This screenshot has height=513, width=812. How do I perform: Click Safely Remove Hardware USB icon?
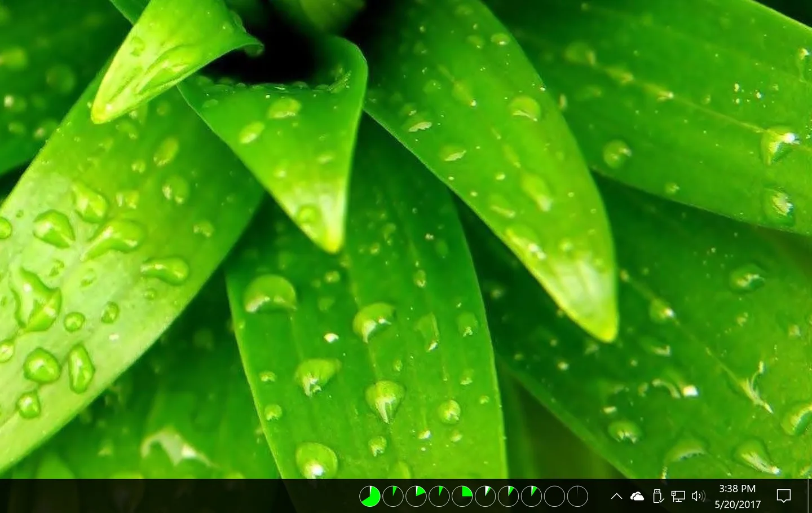pyautogui.click(x=657, y=496)
